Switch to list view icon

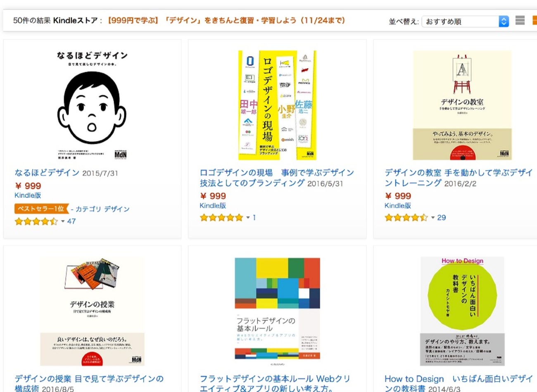520,20
